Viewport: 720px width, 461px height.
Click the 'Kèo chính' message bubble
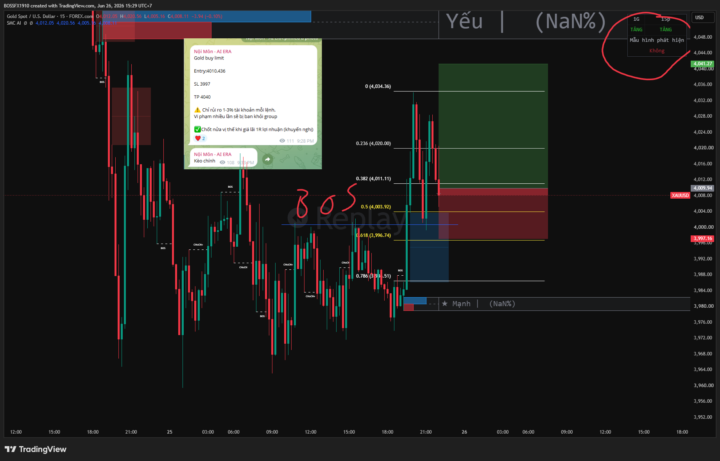coord(223,157)
